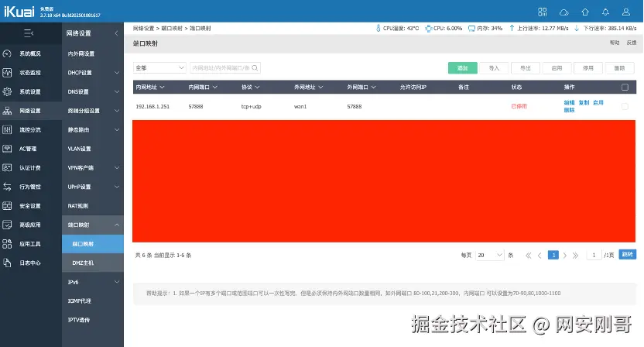Check the checkbox for row 192.168.1.251
This screenshot has width=644, height=347.
click(625, 106)
